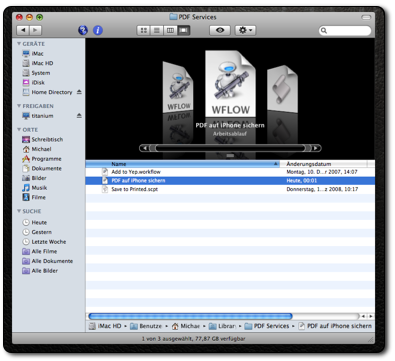The width and height of the screenshot is (395, 361).
Task: Click the Cover Flow scroller right arrow
Action: [x=316, y=148]
